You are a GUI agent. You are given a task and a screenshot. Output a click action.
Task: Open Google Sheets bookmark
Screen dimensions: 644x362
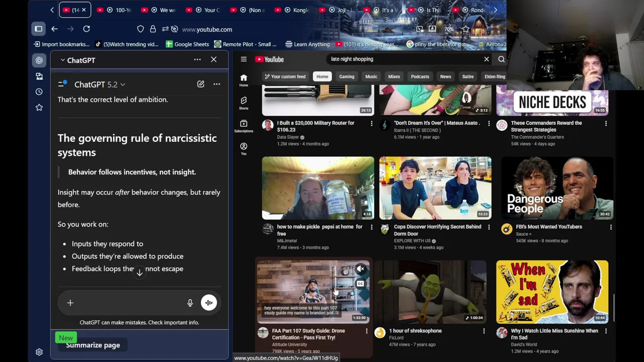(187, 44)
